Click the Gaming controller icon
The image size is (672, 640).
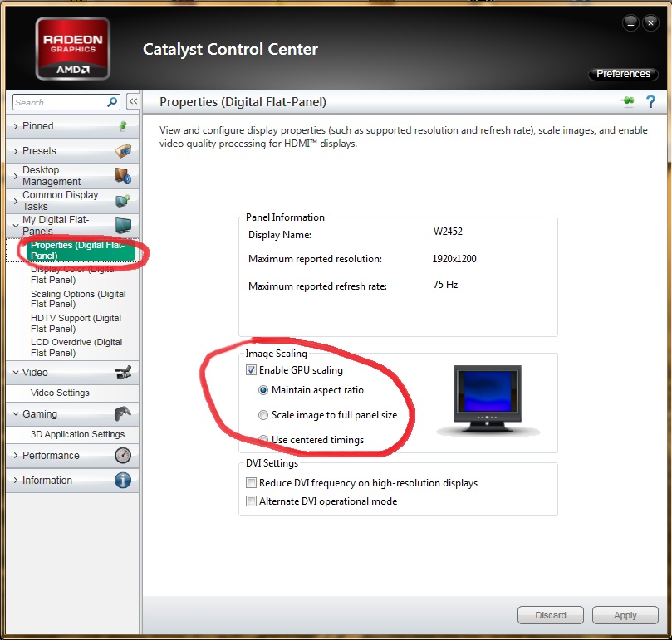click(123, 414)
